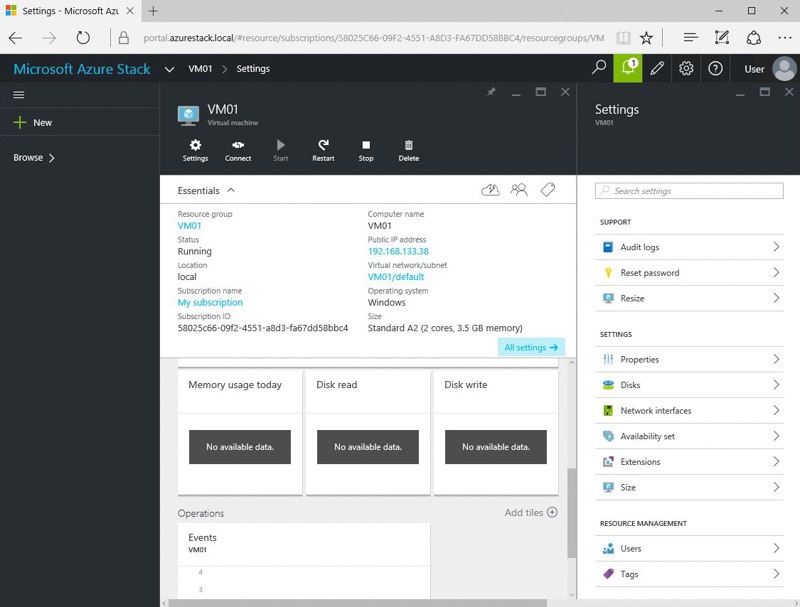
Task: Click the All settings button
Action: coord(530,347)
